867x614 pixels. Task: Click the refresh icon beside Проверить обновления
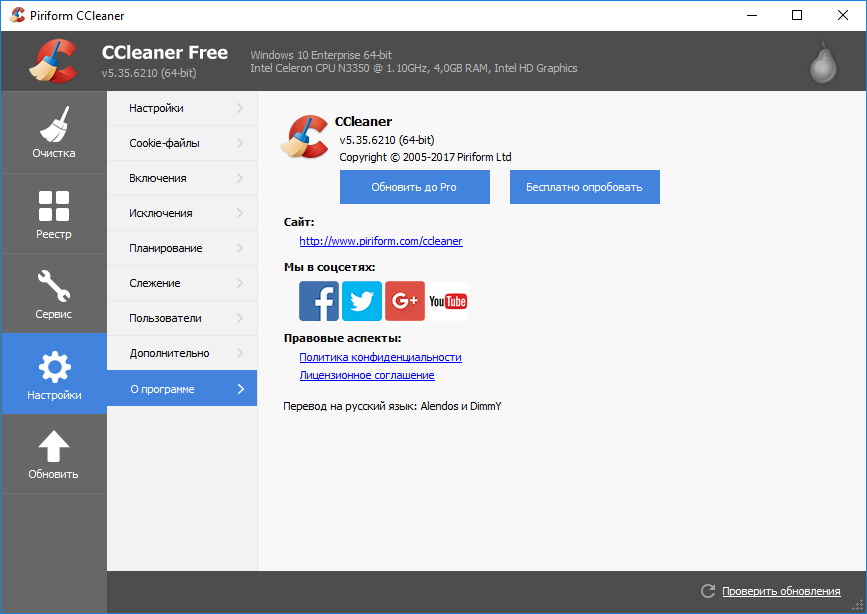708,591
